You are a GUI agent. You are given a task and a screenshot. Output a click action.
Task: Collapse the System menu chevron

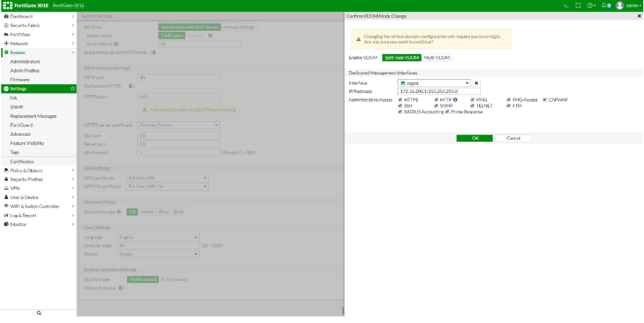click(73, 53)
